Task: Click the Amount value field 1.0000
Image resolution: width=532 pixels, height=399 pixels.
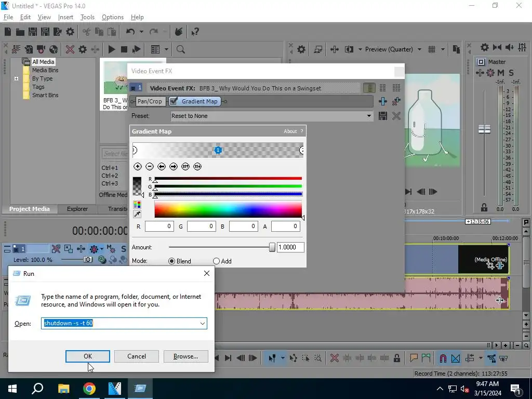Action: (290, 247)
